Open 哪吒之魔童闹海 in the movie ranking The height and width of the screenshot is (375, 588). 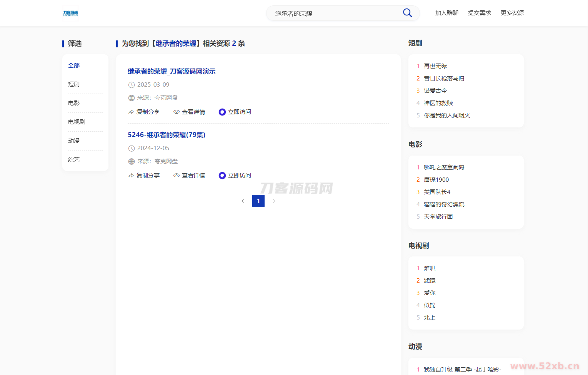tap(444, 167)
